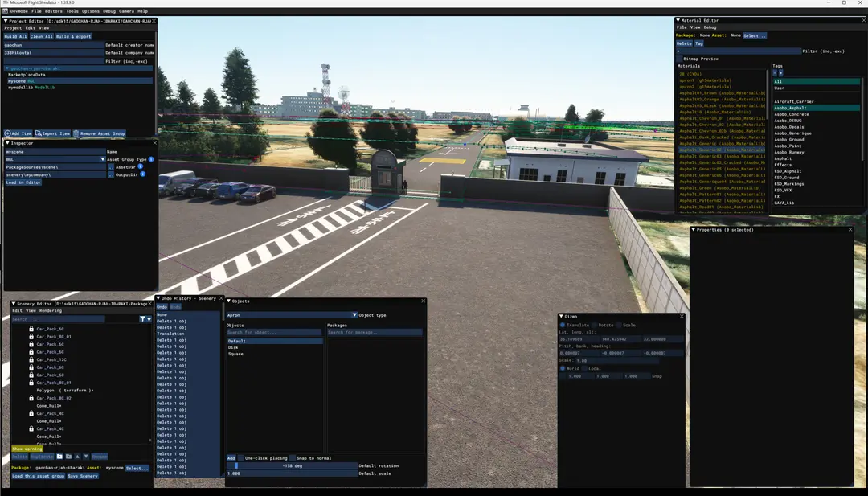Screen dimensions: 868x496
Task: Click the Scenery Editor filter funnel icon
Action: (x=142, y=319)
